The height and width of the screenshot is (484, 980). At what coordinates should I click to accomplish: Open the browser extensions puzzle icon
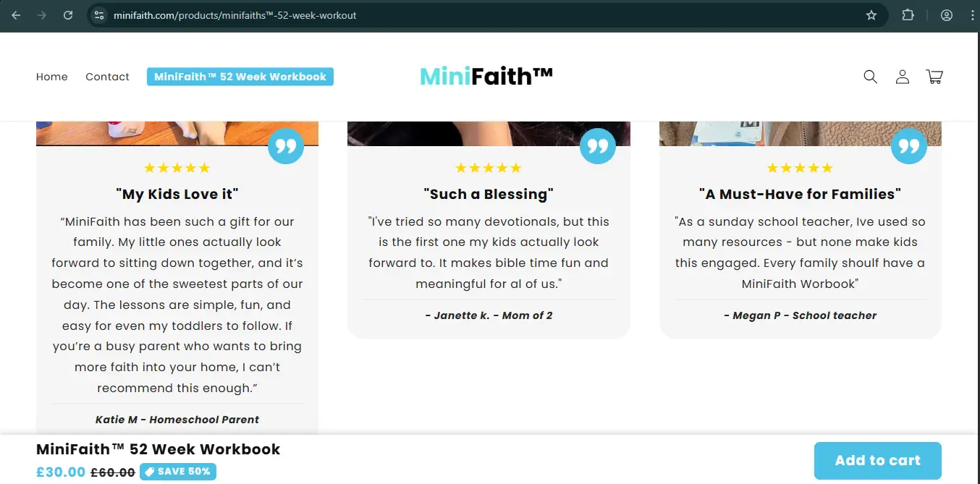(x=908, y=15)
